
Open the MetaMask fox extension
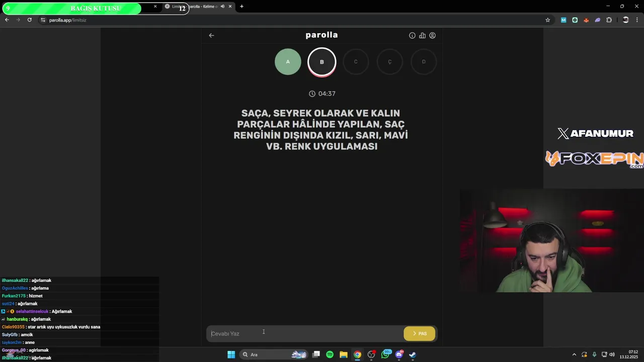[x=586, y=20]
